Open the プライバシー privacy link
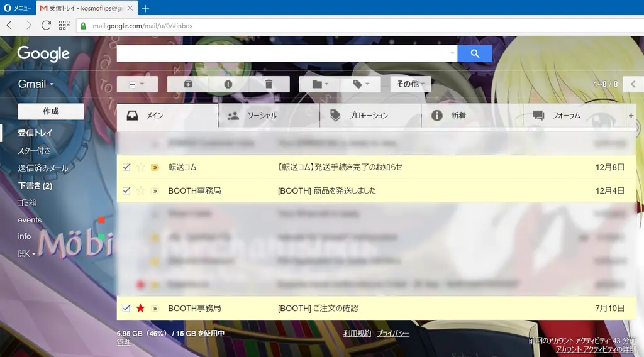The image size is (644, 357). coord(393,333)
